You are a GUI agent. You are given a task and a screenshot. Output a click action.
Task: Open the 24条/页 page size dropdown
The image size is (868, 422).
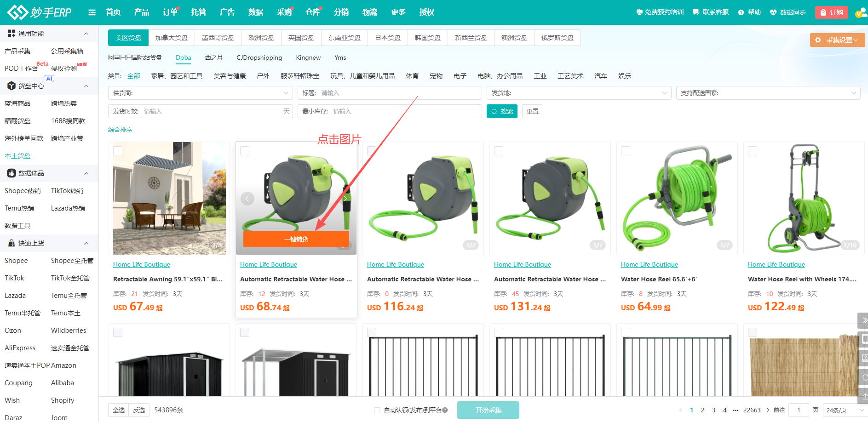845,410
